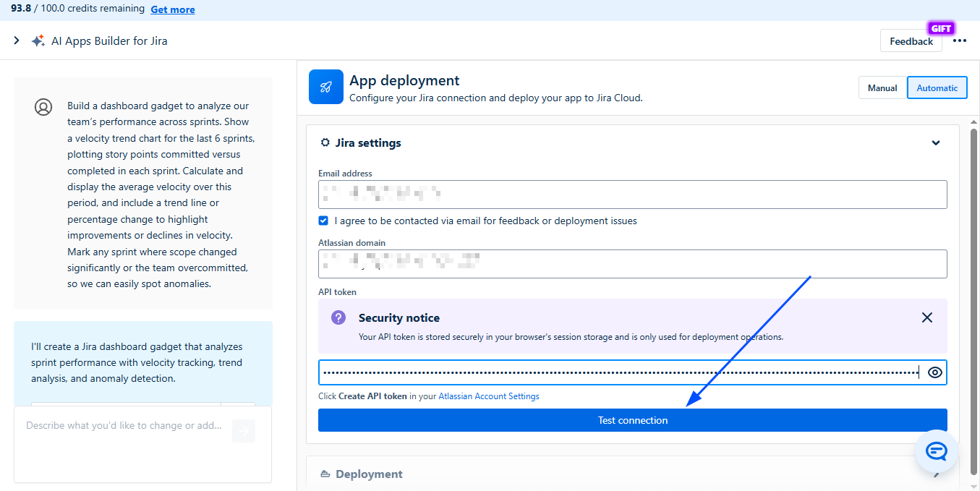The height and width of the screenshot is (491, 980).
Task: Open the three-dot more options menu
Action: pos(960,41)
